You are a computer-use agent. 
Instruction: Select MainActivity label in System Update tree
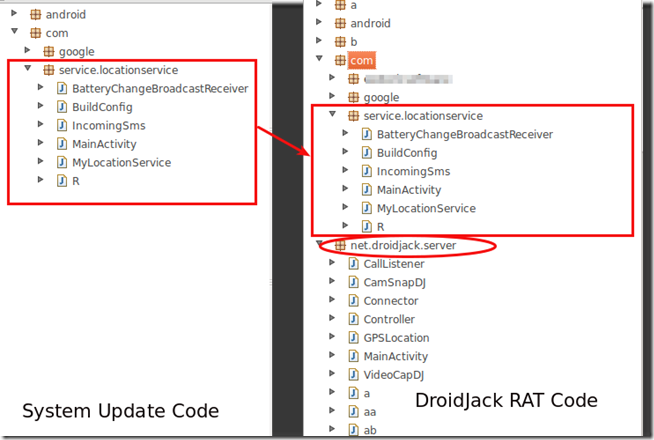coord(104,144)
